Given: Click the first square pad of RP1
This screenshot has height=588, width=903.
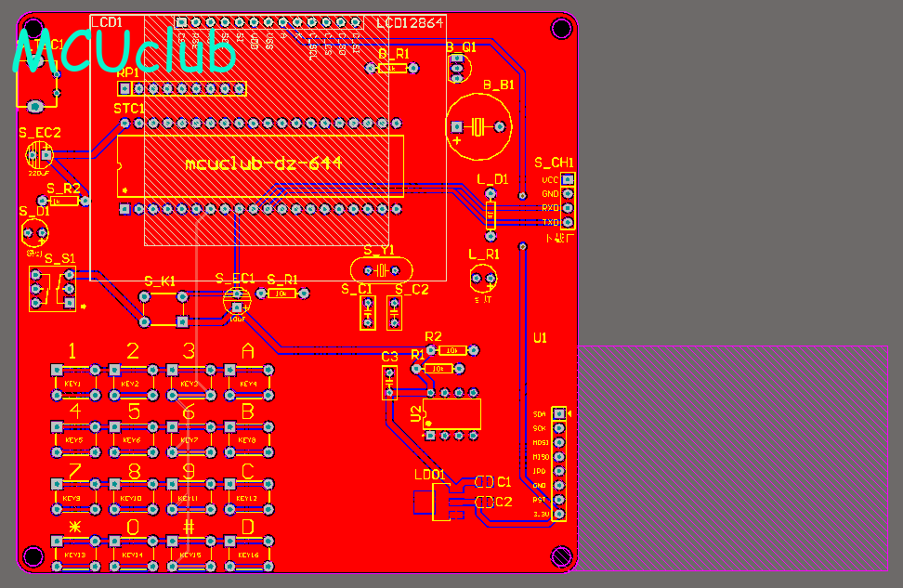Looking at the screenshot, I should [124, 88].
